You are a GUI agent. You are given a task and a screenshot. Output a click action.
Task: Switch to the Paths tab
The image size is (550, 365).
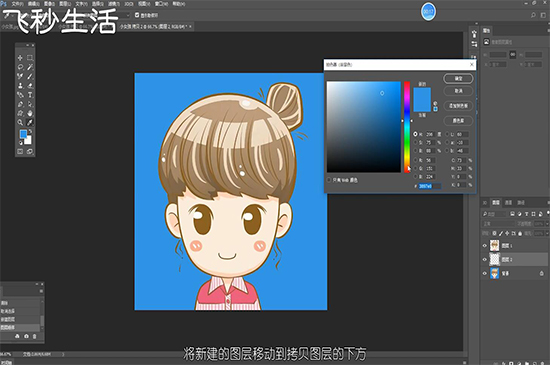click(521, 203)
